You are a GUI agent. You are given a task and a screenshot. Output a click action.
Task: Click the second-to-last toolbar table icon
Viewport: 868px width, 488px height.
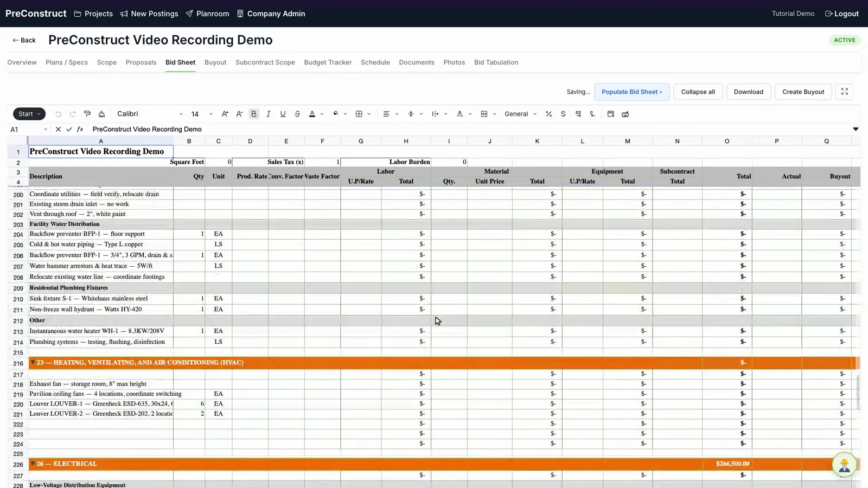(x=611, y=114)
